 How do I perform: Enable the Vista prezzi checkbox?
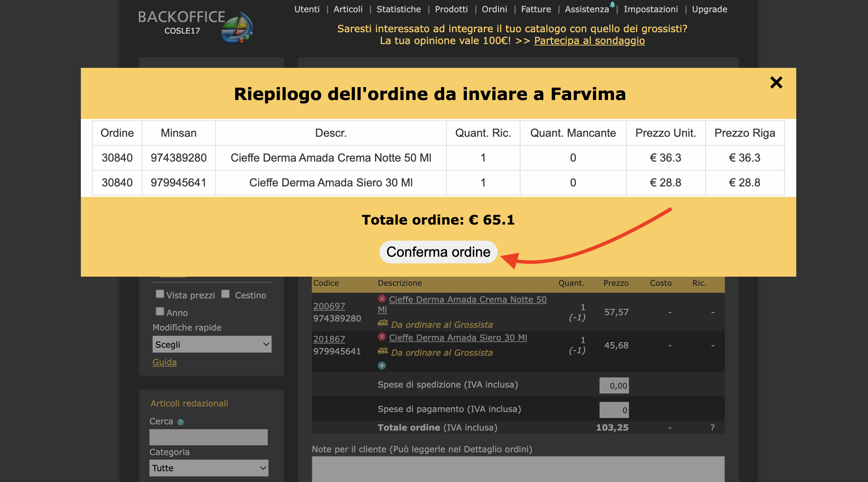point(160,294)
